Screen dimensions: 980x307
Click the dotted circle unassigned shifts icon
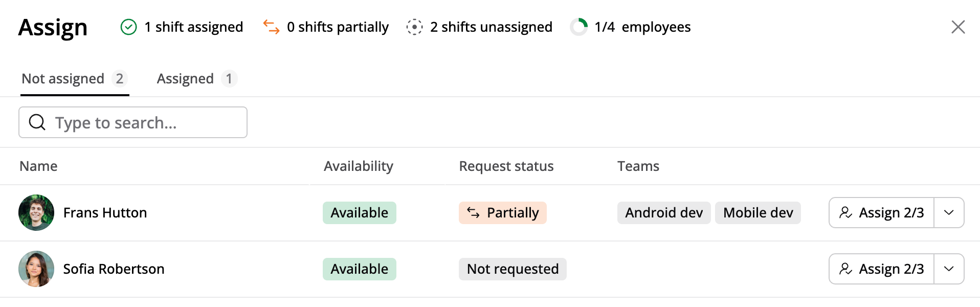click(414, 27)
